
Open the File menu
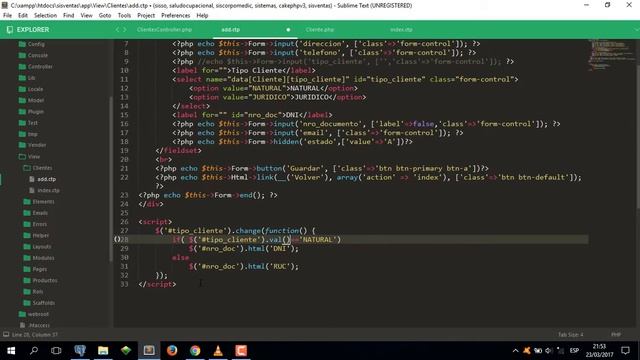tap(7, 16)
